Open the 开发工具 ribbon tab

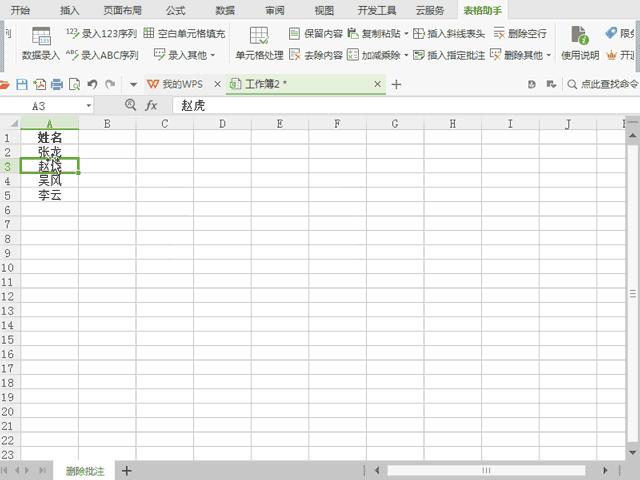tap(377, 10)
